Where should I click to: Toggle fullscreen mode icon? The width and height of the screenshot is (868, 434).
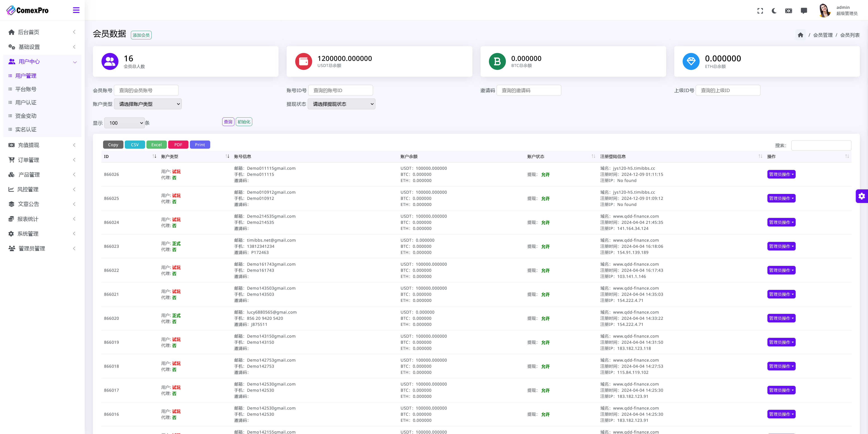pyautogui.click(x=760, y=11)
